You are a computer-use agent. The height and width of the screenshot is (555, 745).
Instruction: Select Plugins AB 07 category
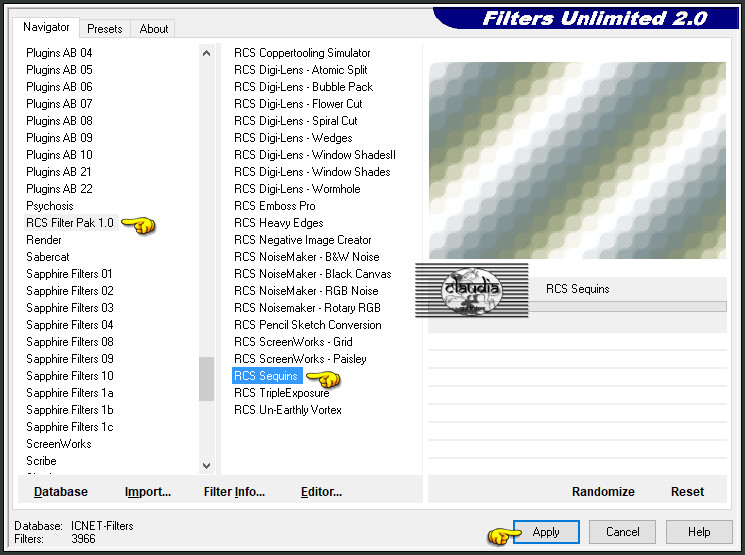[x=59, y=104]
